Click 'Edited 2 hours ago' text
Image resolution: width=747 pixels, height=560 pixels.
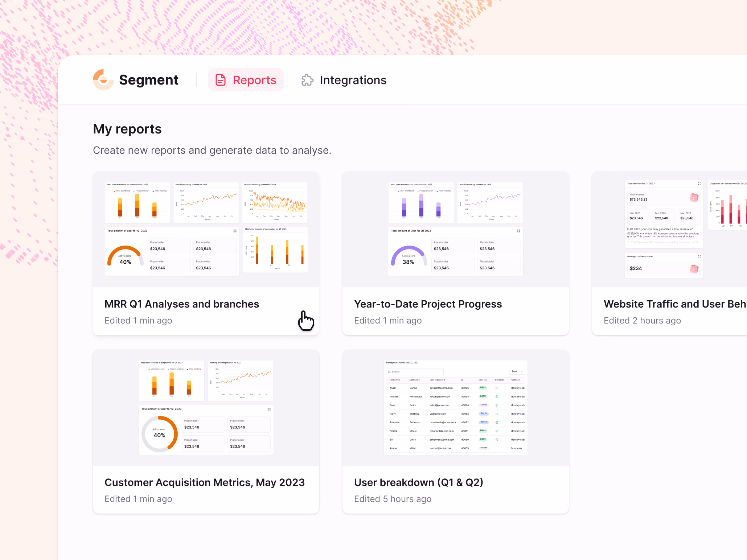pyautogui.click(x=643, y=321)
